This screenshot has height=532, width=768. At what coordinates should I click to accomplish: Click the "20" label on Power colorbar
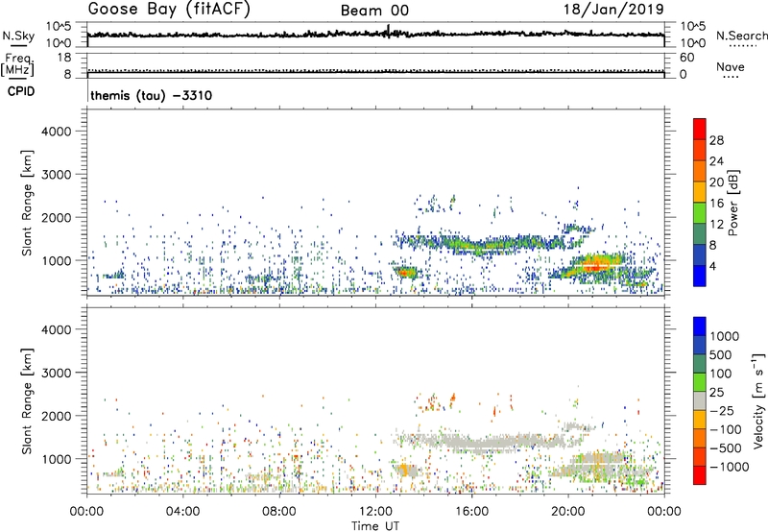point(716,182)
